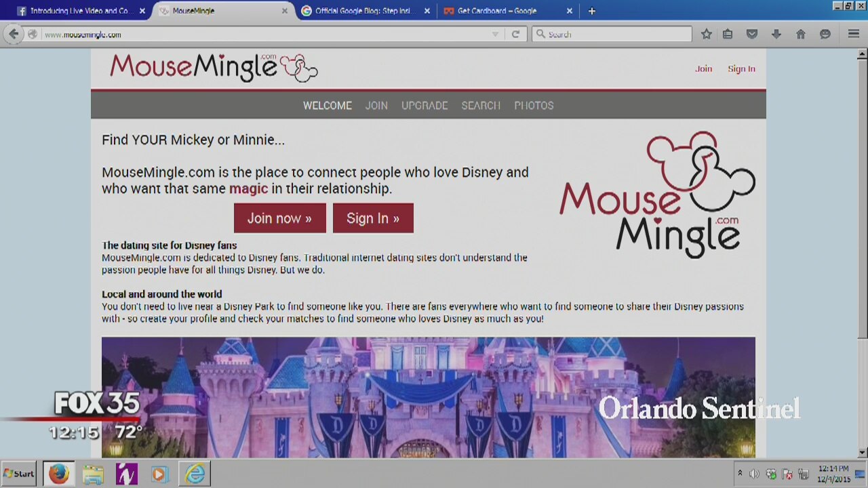Open the Firefox hamburger menu

coord(854,35)
